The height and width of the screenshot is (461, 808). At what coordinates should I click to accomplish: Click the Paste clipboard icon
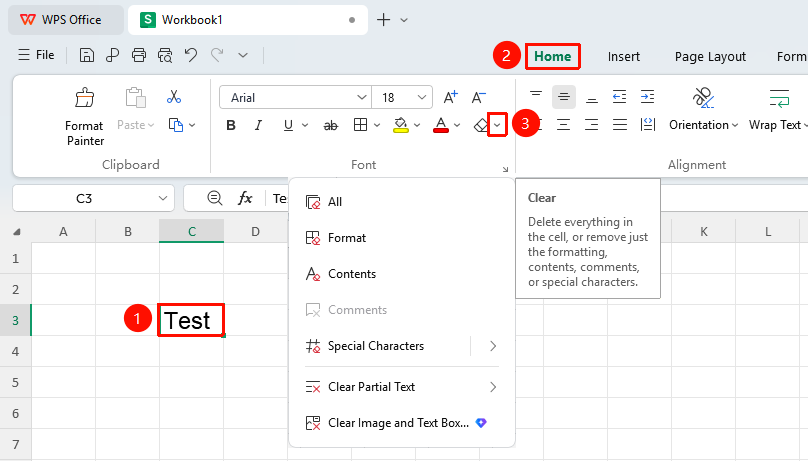click(136, 97)
